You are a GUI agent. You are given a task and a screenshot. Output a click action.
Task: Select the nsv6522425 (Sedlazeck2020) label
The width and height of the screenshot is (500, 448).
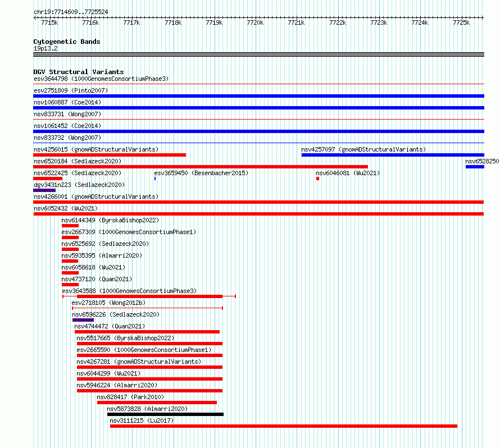coord(78,173)
